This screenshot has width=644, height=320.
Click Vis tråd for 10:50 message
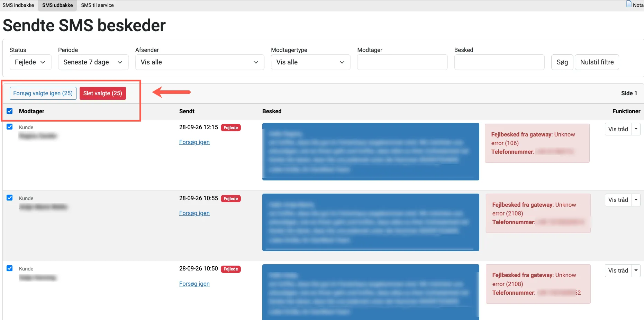pos(618,270)
